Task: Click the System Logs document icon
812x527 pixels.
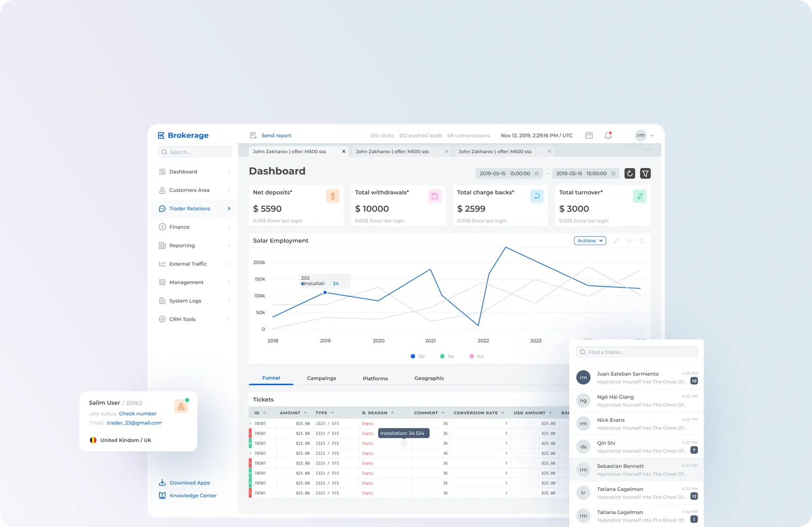Action: point(162,301)
